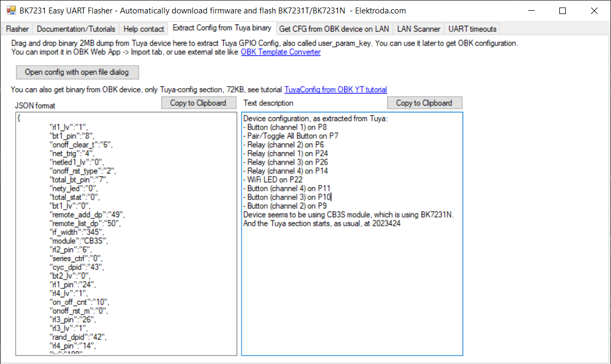Click the 'JSON format' label
611x364 pixels.
click(x=35, y=105)
